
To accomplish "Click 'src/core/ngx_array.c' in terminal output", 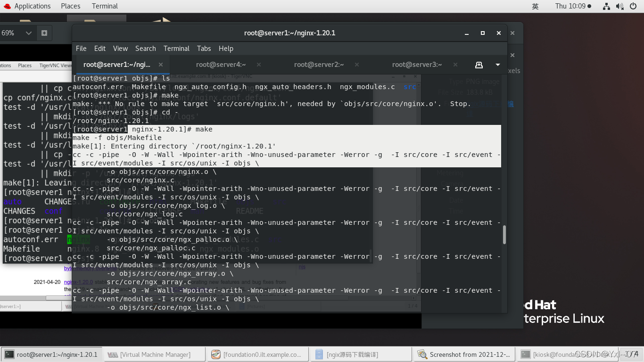I will click(149, 282).
